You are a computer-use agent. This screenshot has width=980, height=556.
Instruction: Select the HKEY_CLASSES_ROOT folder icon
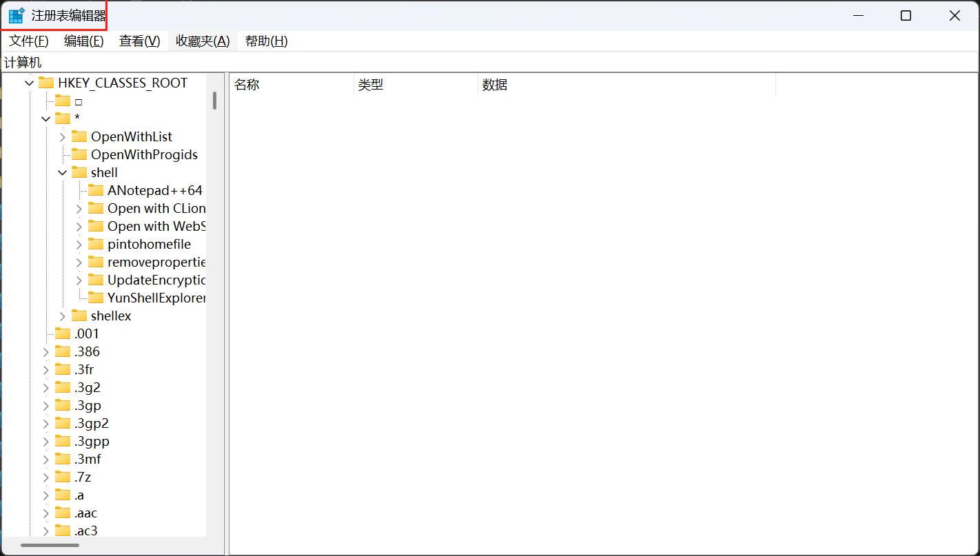click(x=46, y=83)
